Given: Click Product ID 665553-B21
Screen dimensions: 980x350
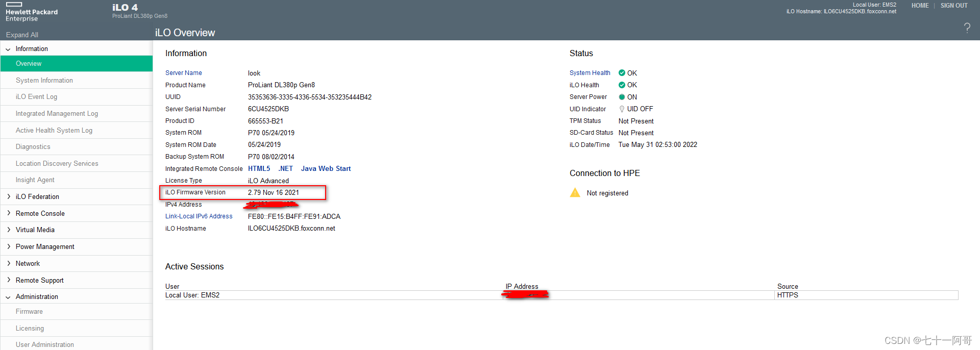Looking at the screenshot, I should tap(265, 121).
